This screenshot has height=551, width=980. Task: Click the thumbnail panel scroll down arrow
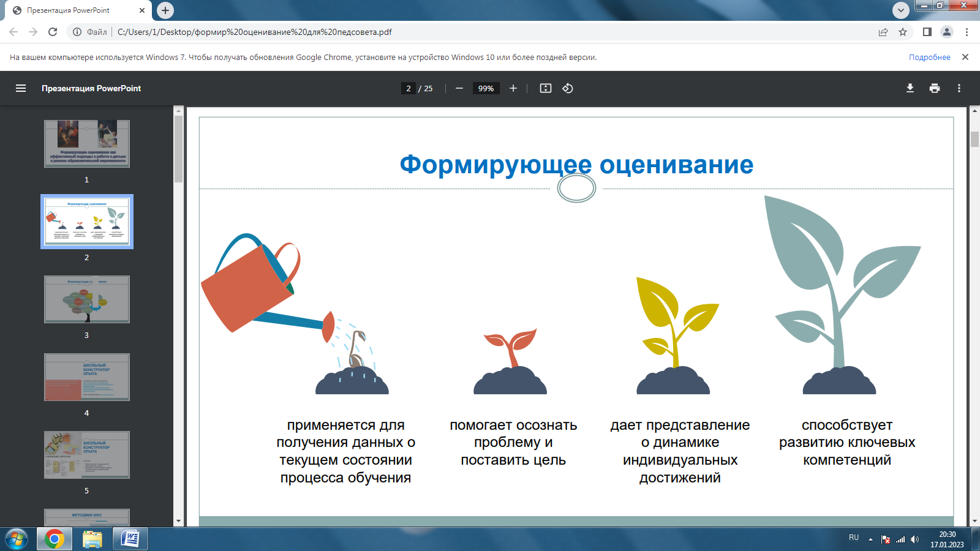pyautogui.click(x=178, y=522)
